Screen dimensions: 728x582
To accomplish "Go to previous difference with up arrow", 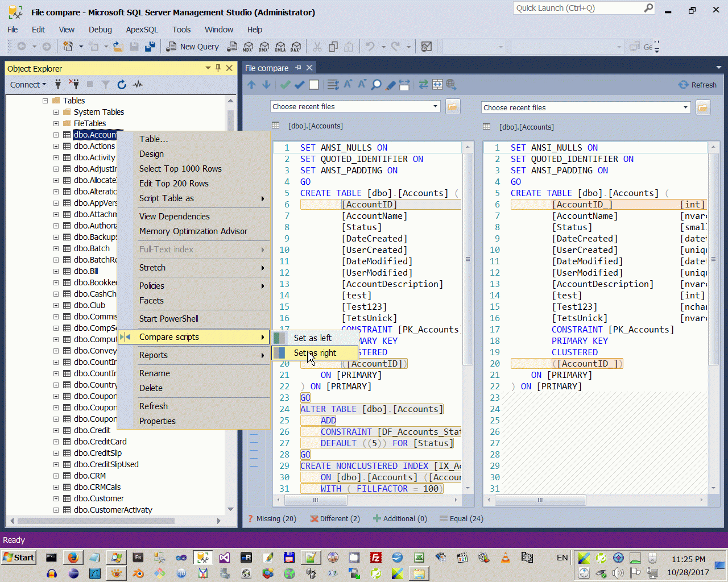I will (251, 85).
